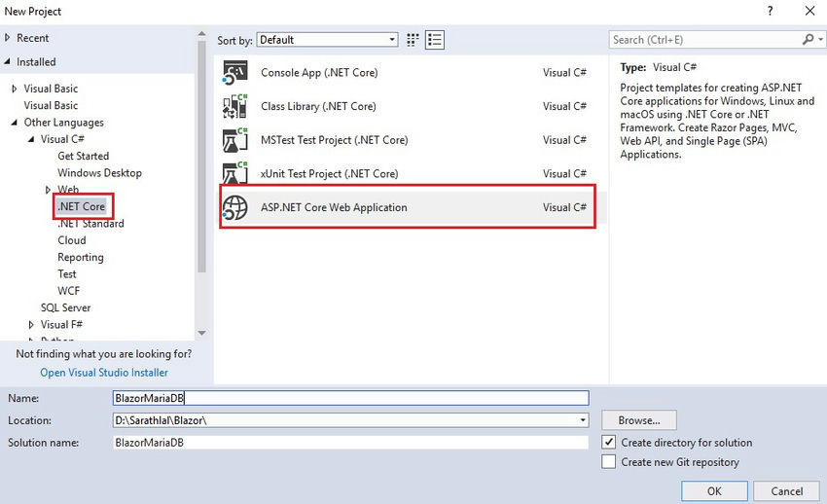Expand the first Visual Basic node
The width and height of the screenshot is (827, 504).
click(x=15, y=89)
